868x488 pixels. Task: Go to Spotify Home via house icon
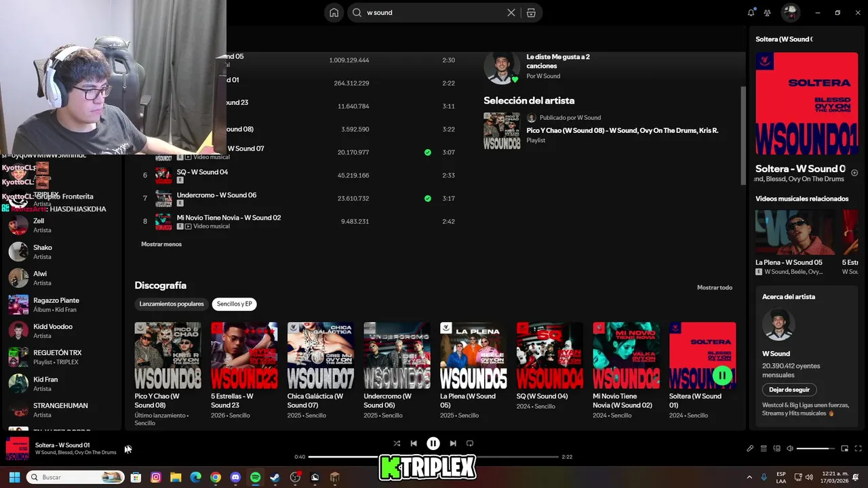334,12
